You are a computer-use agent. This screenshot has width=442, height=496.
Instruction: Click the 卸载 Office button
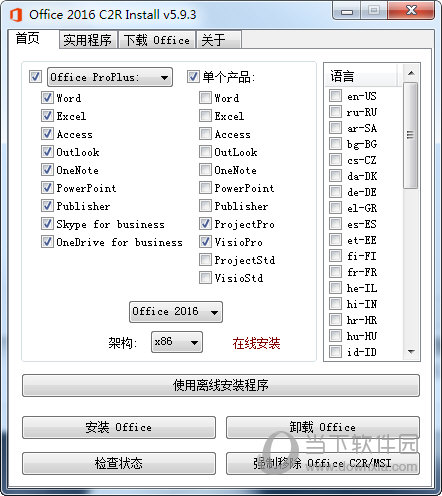click(323, 427)
